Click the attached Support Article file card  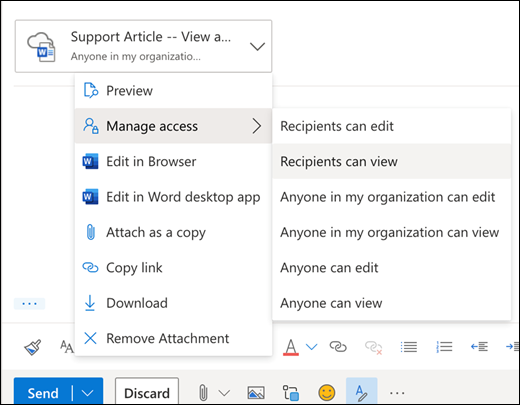143,46
